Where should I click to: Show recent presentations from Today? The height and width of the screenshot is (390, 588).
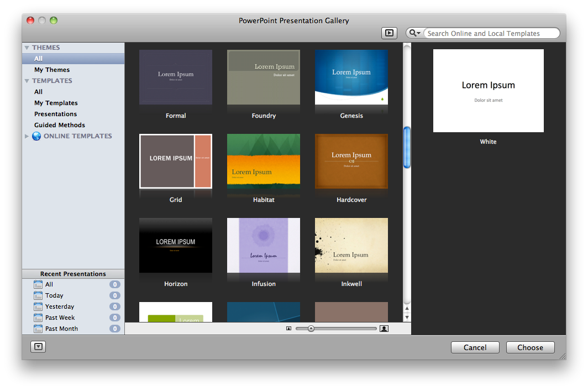[x=73, y=295]
